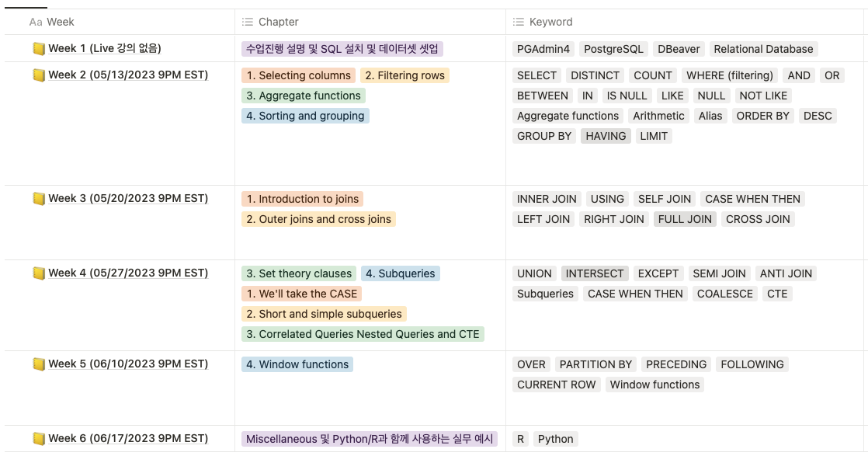Click the COALESCE keyword tag

(x=724, y=294)
